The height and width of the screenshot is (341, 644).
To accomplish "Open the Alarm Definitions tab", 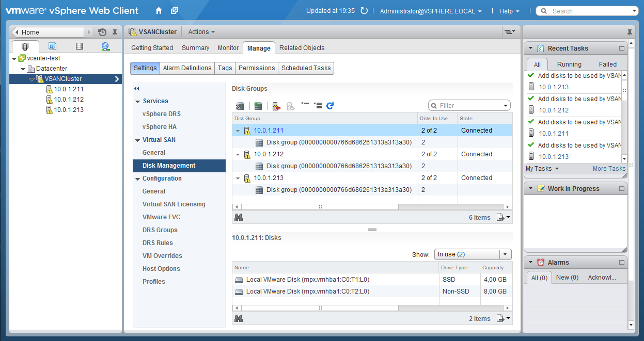I will (187, 68).
